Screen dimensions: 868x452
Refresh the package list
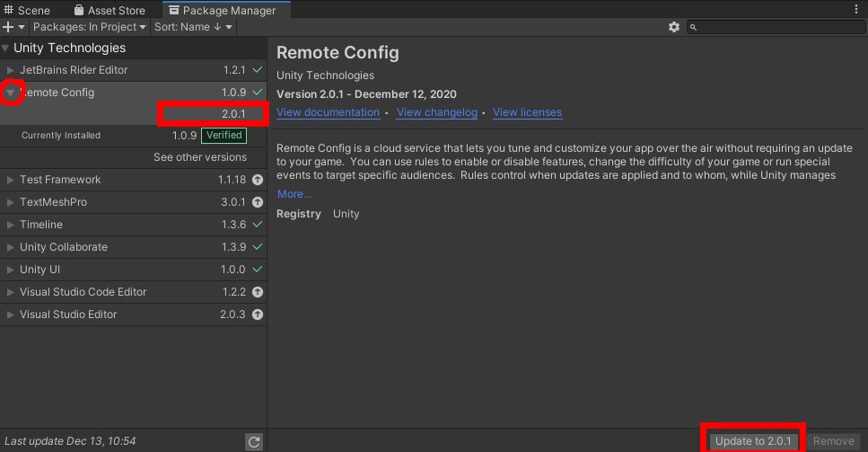pyautogui.click(x=254, y=441)
